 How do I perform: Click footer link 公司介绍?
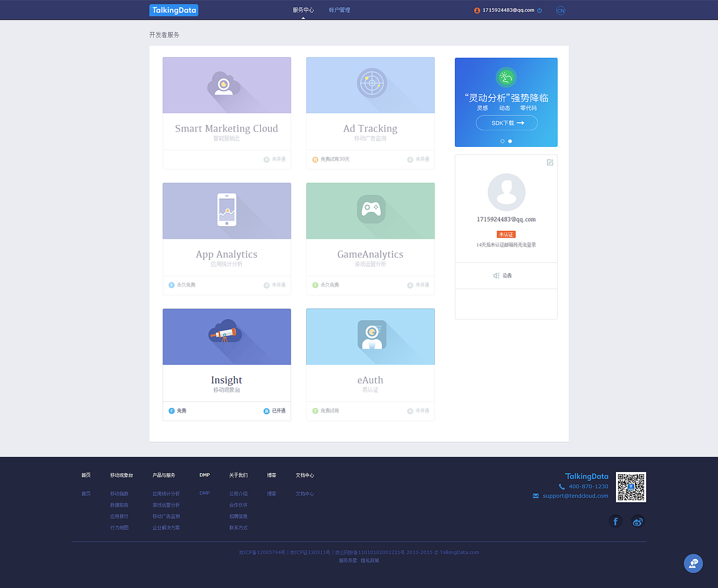click(x=238, y=494)
